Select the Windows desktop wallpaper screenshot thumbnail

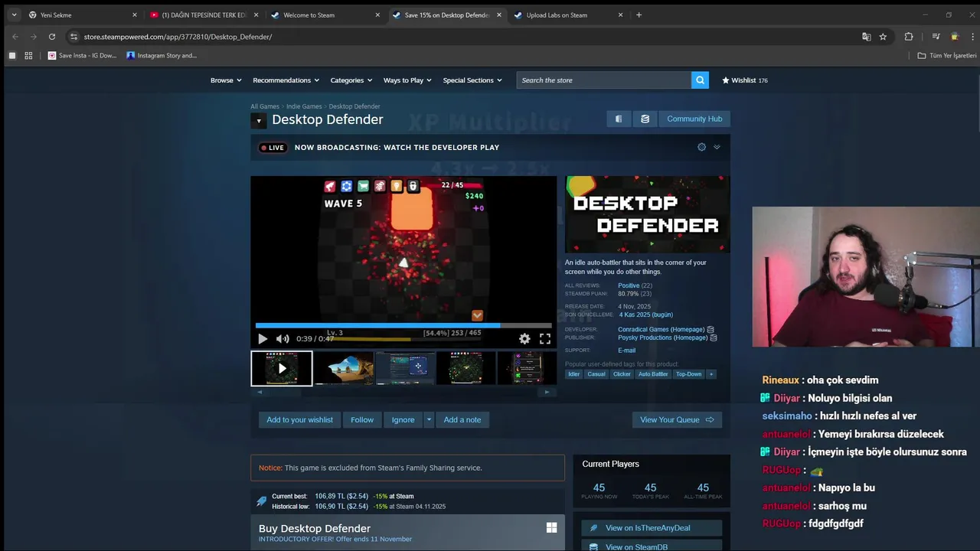click(344, 368)
